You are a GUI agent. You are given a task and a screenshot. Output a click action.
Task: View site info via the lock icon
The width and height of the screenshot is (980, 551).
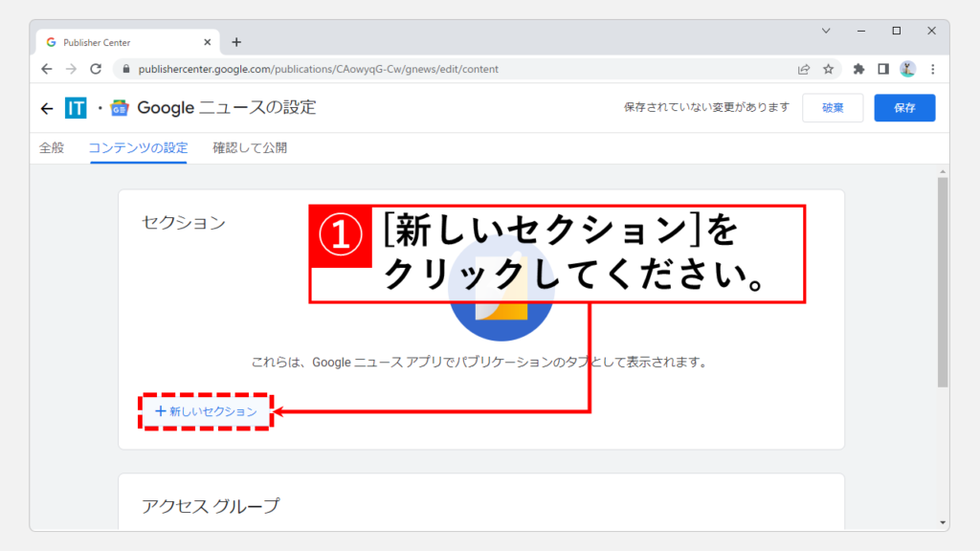123,70
